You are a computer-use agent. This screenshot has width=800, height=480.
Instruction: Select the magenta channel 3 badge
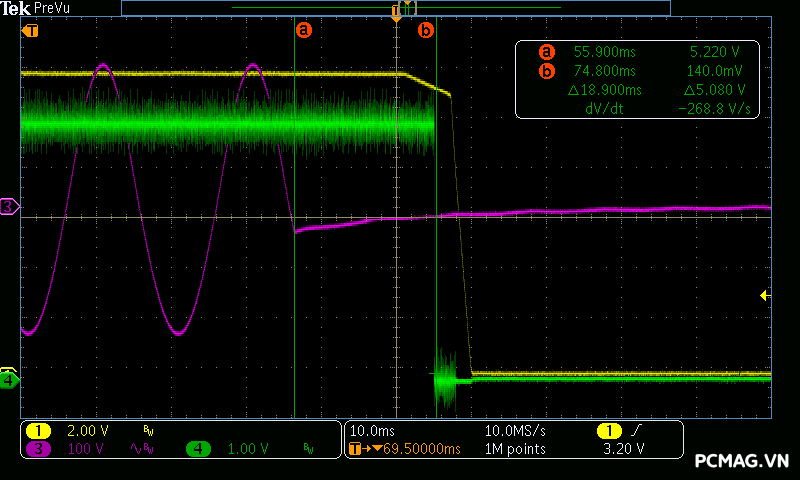coord(38,449)
